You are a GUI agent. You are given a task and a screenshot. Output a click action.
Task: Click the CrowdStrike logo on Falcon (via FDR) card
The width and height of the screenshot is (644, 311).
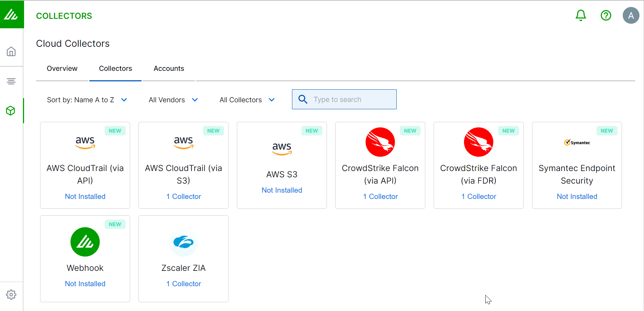[x=479, y=142]
